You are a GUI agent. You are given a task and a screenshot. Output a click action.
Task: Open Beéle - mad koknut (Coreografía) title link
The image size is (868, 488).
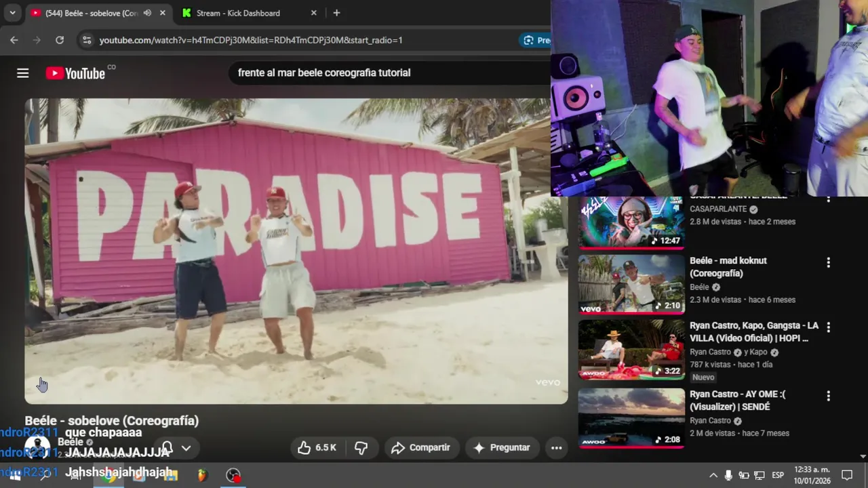(728, 267)
